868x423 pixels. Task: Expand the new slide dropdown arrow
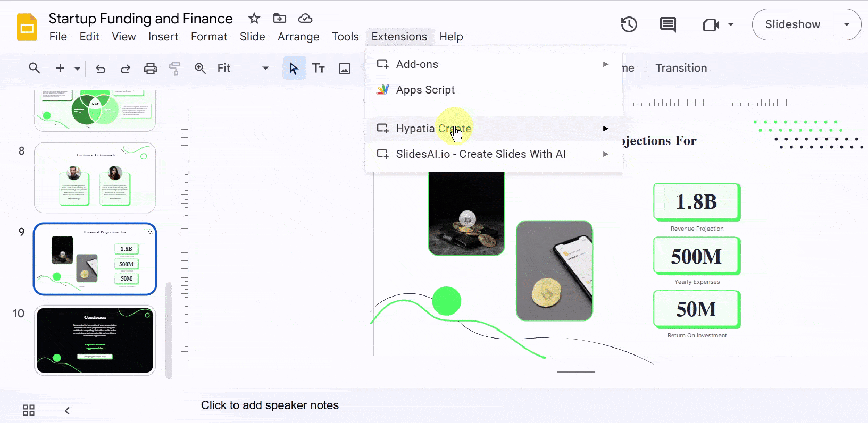pos(77,69)
